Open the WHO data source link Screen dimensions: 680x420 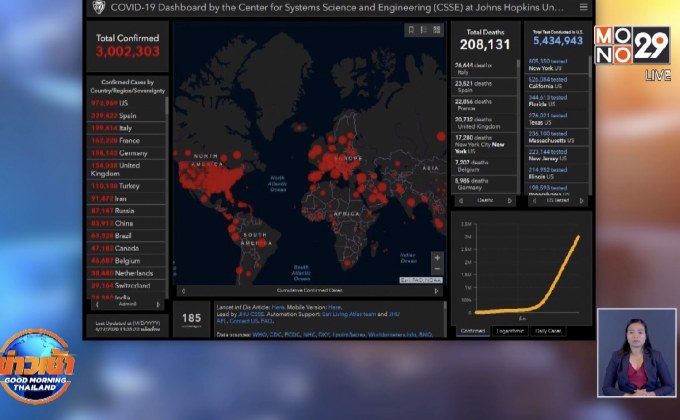click(x=259, y=335)
